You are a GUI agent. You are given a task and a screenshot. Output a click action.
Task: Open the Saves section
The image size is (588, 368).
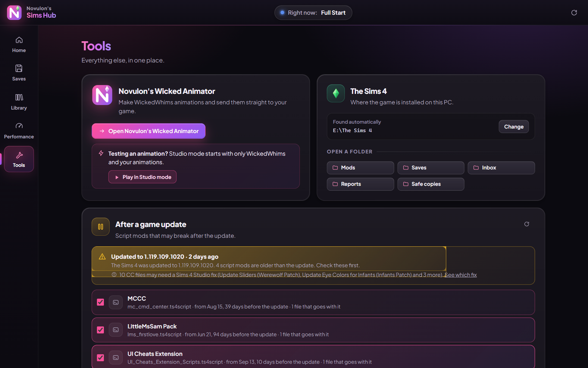tap(19, 73)
